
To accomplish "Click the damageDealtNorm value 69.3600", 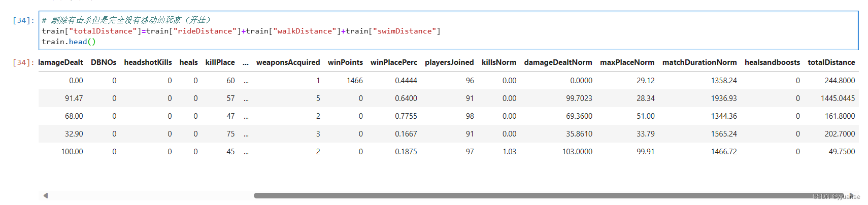I will [579, 116].
